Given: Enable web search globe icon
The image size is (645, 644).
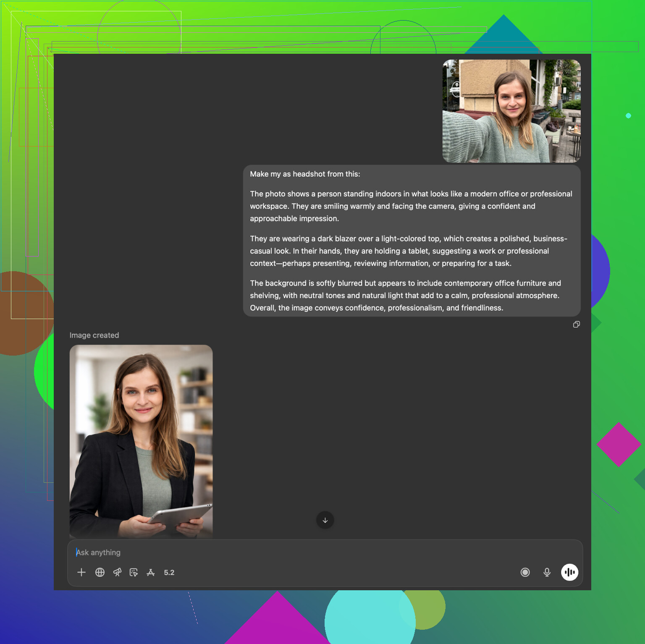Looking at the screenshot, I should click(x=100, y=572).
